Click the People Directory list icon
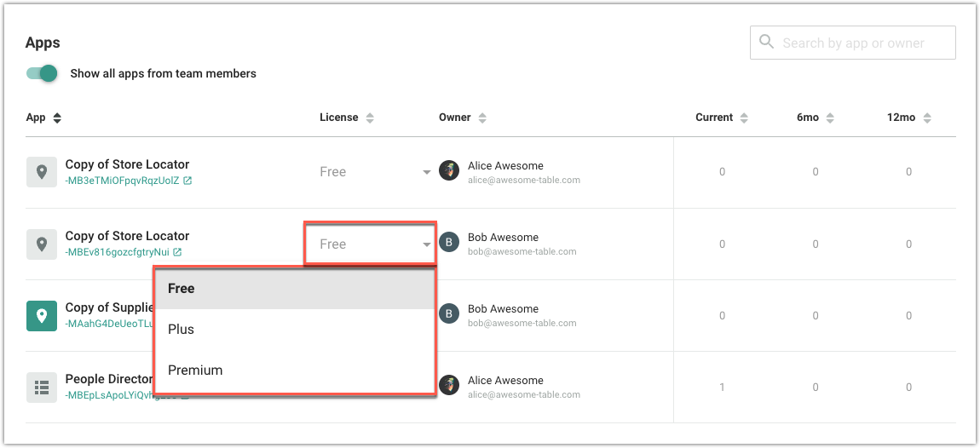980x448 pixels. click(x=41, y=388)
